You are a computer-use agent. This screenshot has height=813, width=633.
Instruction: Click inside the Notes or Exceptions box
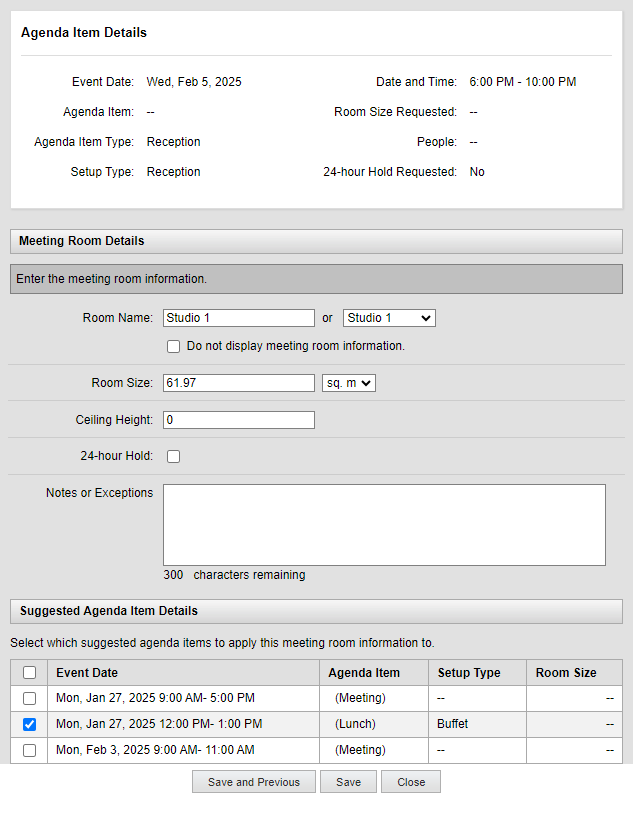click(x=384, y=522)
